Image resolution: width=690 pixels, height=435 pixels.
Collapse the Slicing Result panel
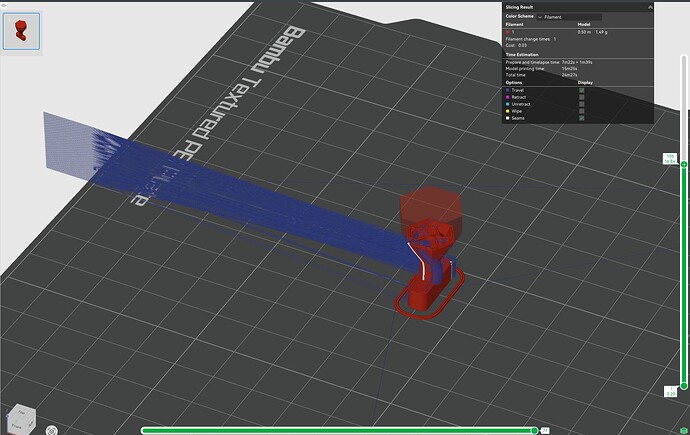click(x=650, y=7)
